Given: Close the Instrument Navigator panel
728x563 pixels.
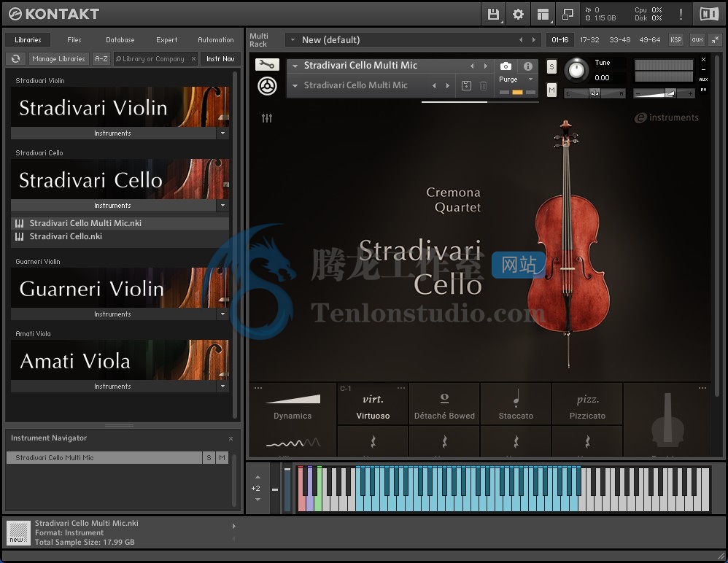Looking at the screenshot, I should pos(231,438).
